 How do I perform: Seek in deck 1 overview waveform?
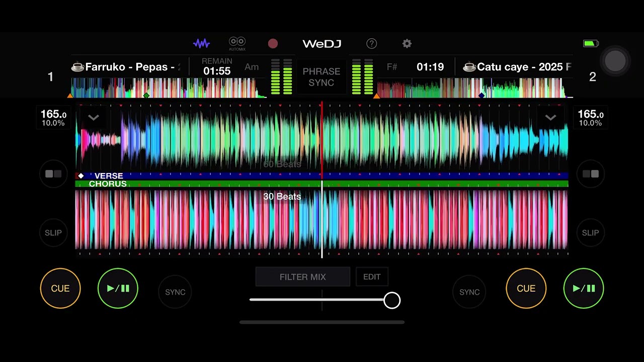point(169,88)
